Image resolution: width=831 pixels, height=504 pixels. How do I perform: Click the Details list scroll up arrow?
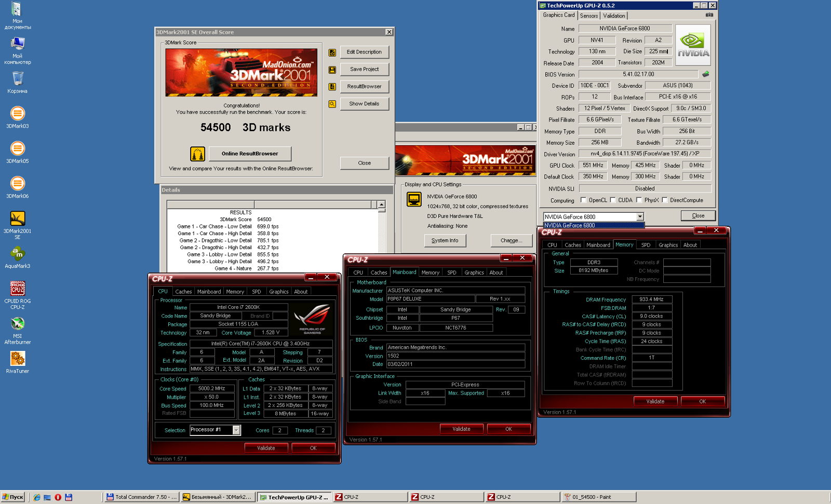click(381, 205)
